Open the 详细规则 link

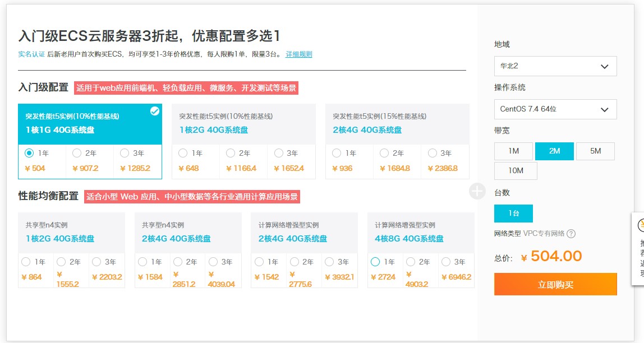pos(298,54)
